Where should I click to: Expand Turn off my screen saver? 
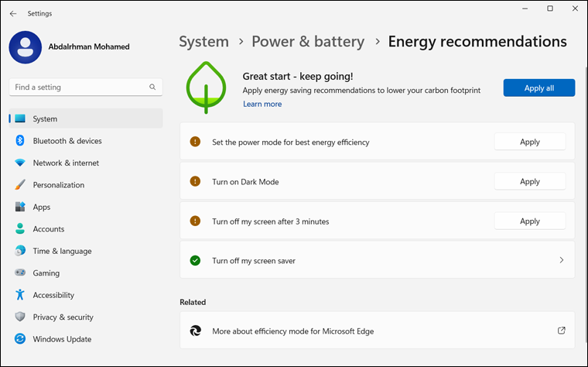[x=561, y=261]
